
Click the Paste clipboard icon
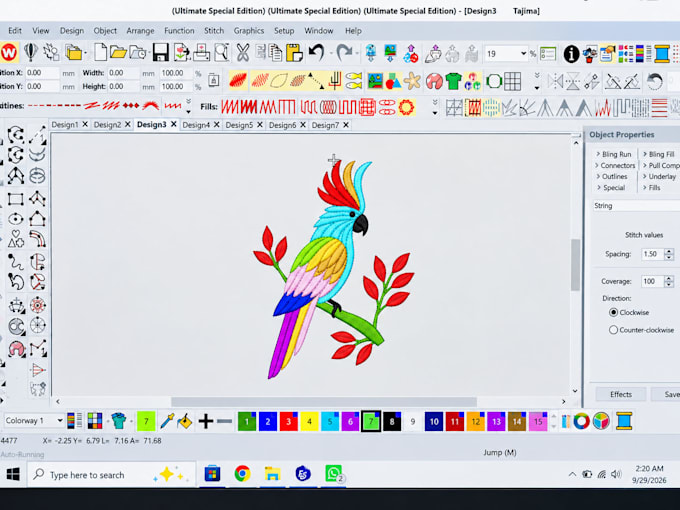(294, 52)
